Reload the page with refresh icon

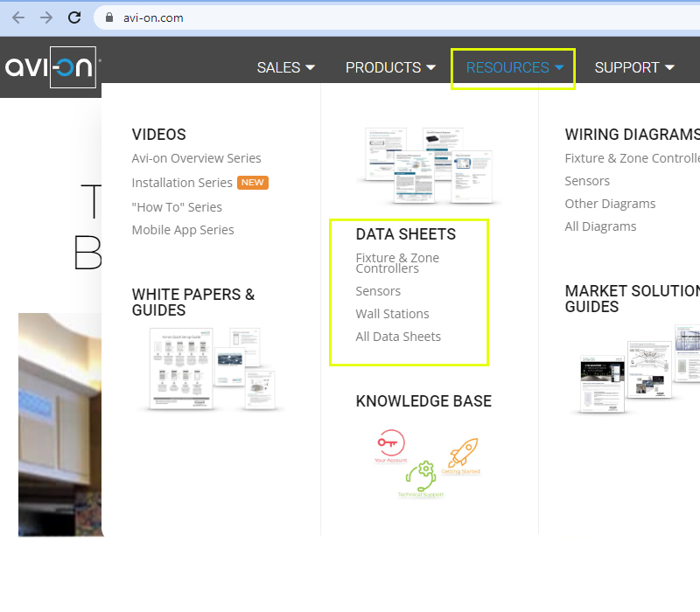tap(75, 17)
